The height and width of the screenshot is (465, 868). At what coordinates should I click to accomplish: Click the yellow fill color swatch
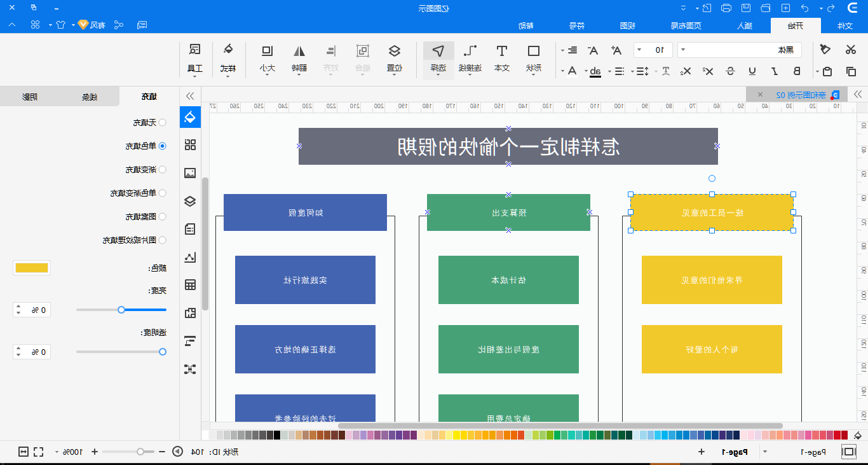pos(32,268)
